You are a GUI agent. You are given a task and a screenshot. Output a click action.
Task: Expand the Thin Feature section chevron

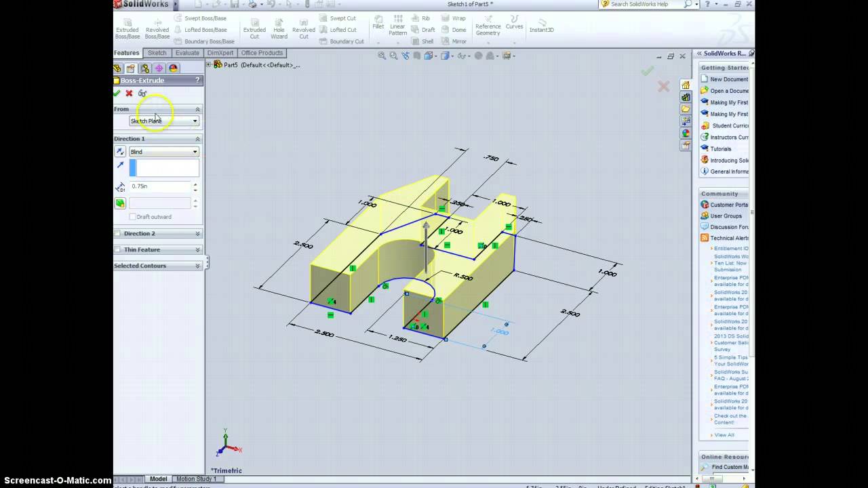tap(198, 250)
